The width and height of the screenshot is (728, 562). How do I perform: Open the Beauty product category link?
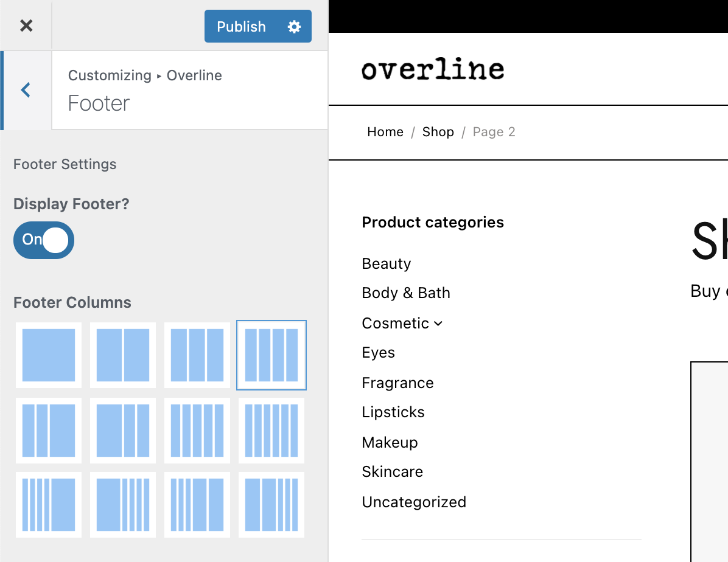click(x=386, y=263)
